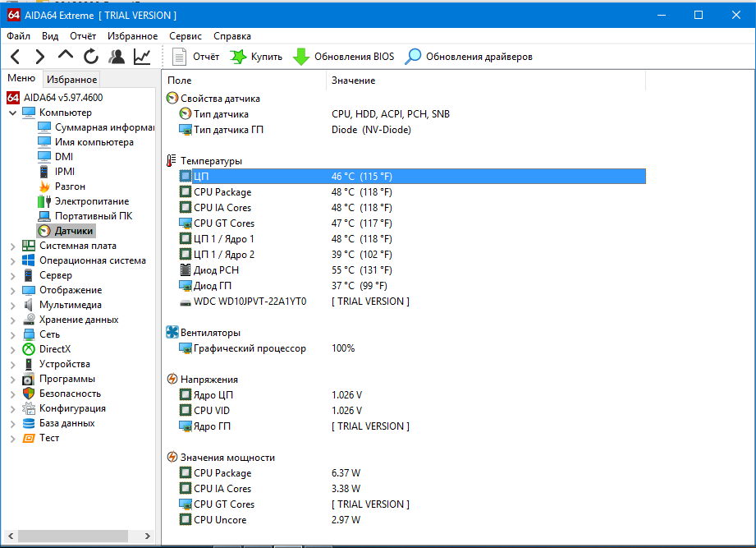Expand the Системная плата node
The width and height of the screenshot is (756, 548).
pyautogui.click(x=12, y=246)
